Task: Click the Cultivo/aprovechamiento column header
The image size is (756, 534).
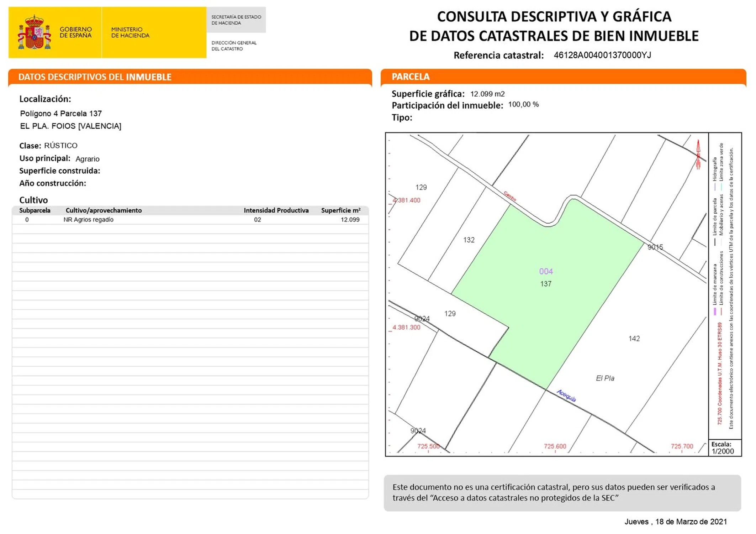Action: pyautogui.click(x=104, y=210)
